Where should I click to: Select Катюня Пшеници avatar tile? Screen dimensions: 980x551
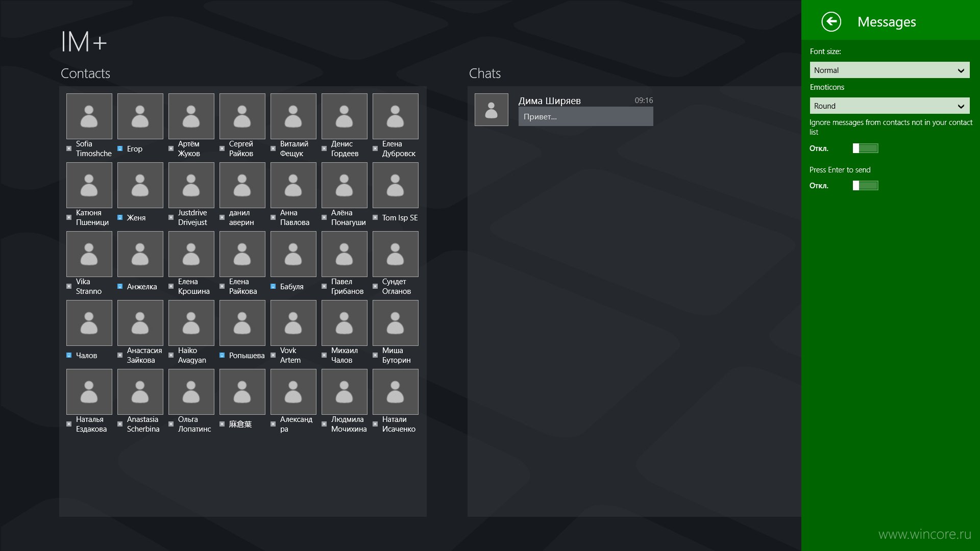(x=89, y=185)
